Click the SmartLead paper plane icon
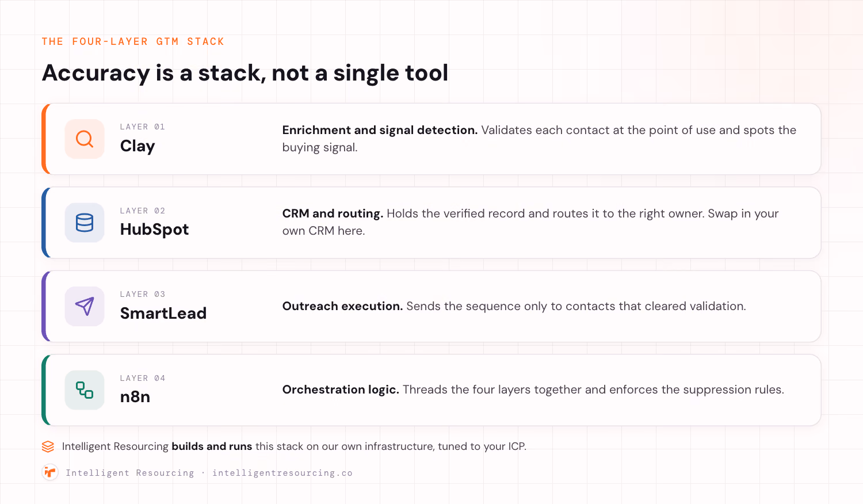Screen dimensions: 863x504 [85, 306]
